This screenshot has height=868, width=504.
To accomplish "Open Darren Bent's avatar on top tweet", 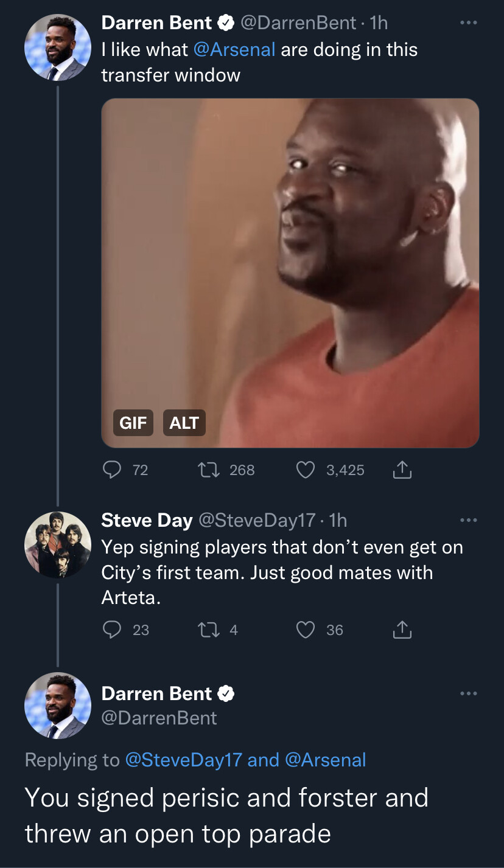I will [57, 48].
